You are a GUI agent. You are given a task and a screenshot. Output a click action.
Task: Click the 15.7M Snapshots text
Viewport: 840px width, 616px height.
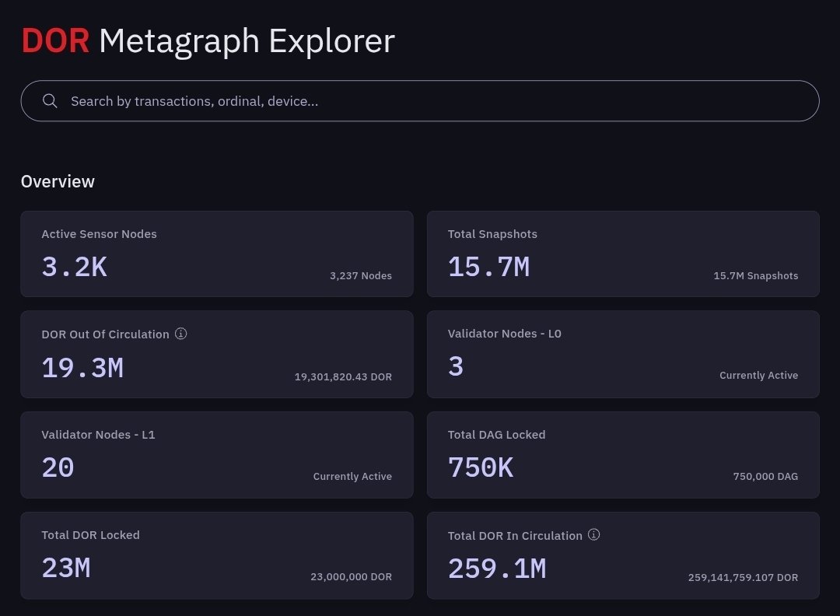coord(756,276)
